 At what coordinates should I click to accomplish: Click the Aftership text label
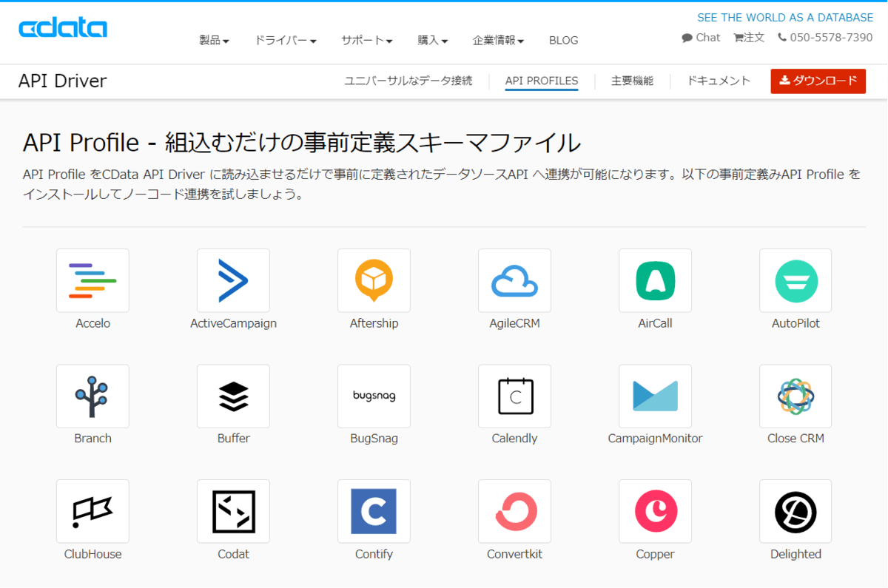coord(374,323)
